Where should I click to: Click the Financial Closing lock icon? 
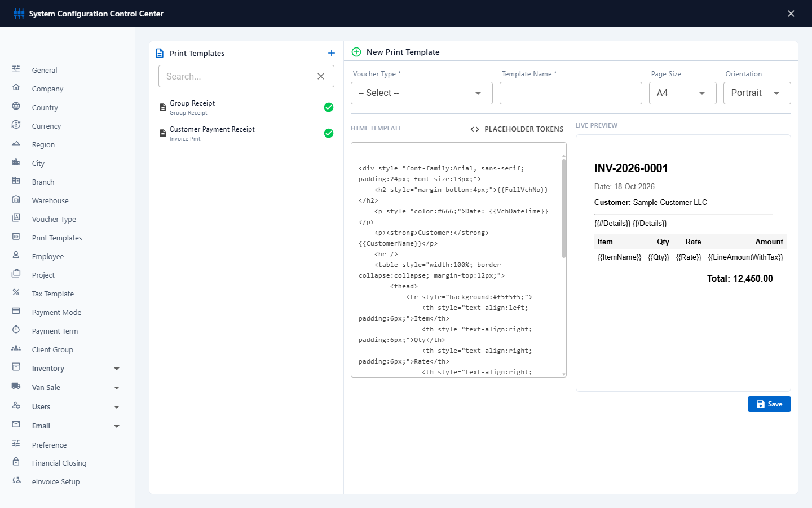pyautogui.click(x=16, y=462)
